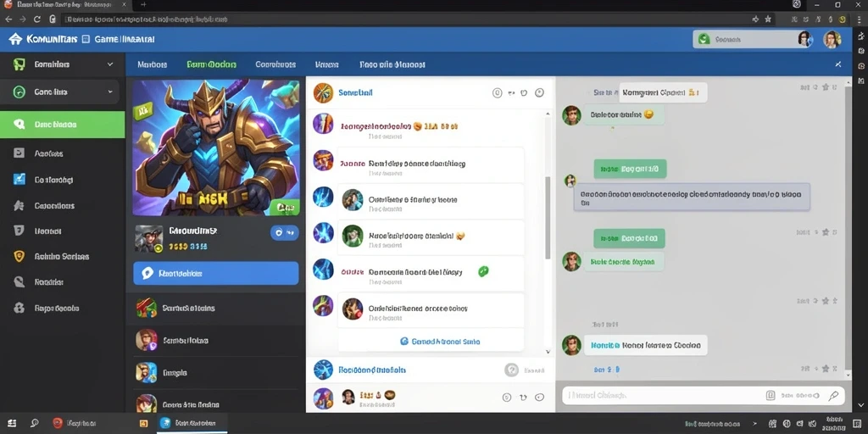The height and width of the screenshot is (434, 868).
Task: Select the green highlighted sidebar item
Action: tap(63, 125)
